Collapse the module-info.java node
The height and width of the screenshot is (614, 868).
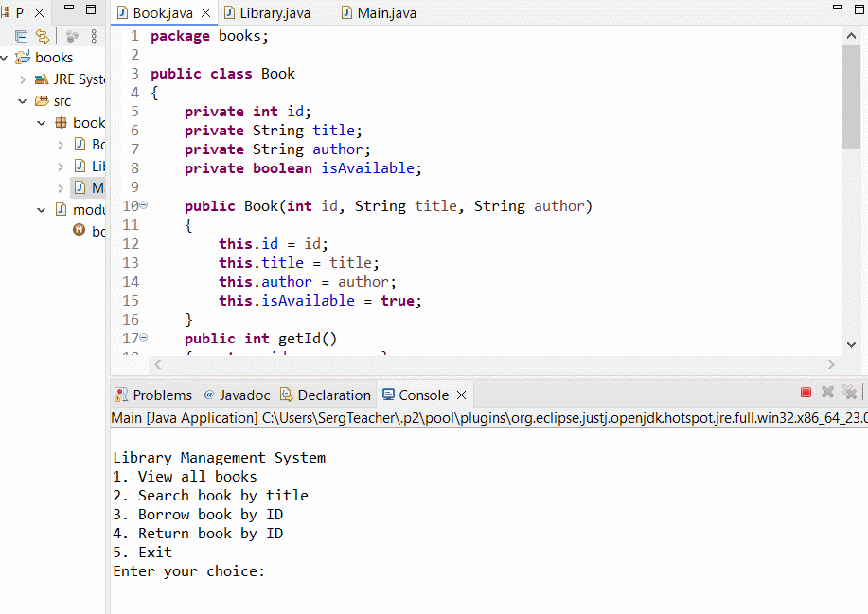[42, 210]
